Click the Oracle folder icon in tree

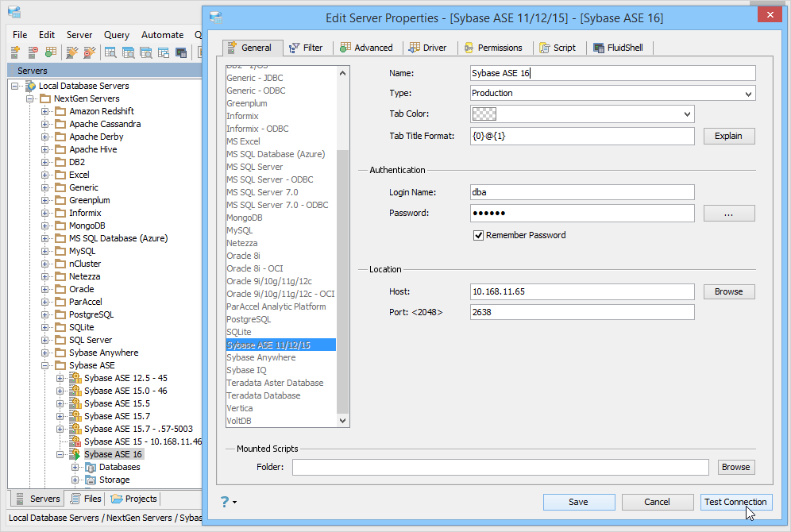pyautogui.click(x=60, y=289)
